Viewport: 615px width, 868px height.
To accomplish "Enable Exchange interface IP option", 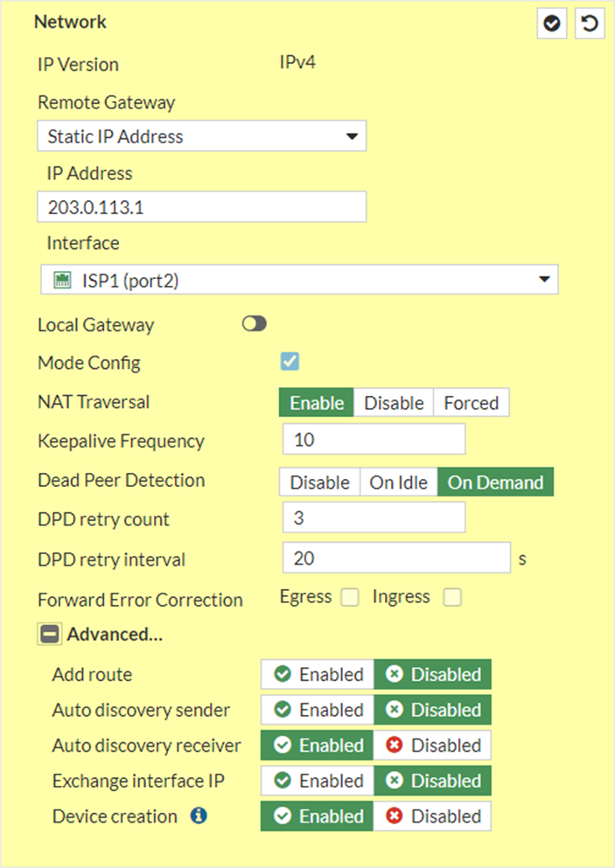I will tap(318, 781).
